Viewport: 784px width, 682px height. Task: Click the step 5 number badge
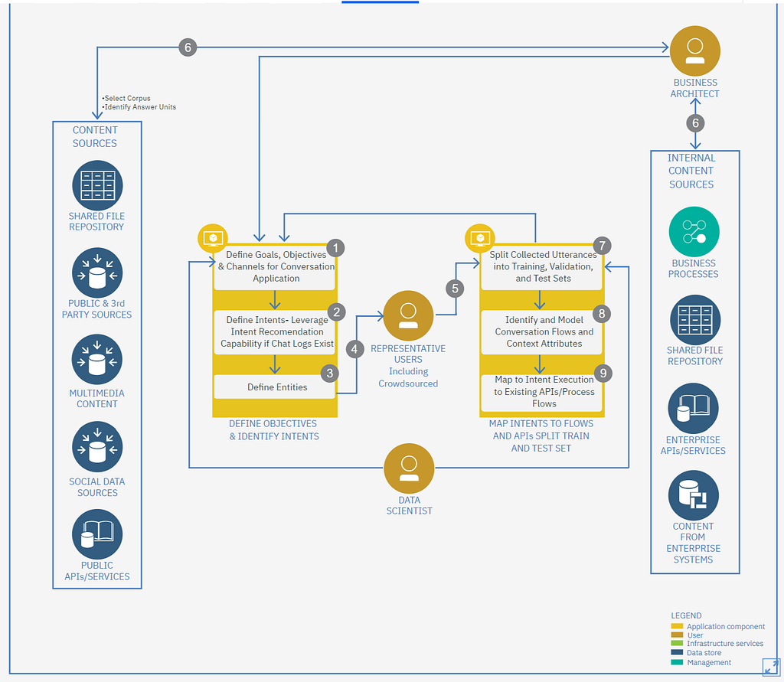coord(455,289)
